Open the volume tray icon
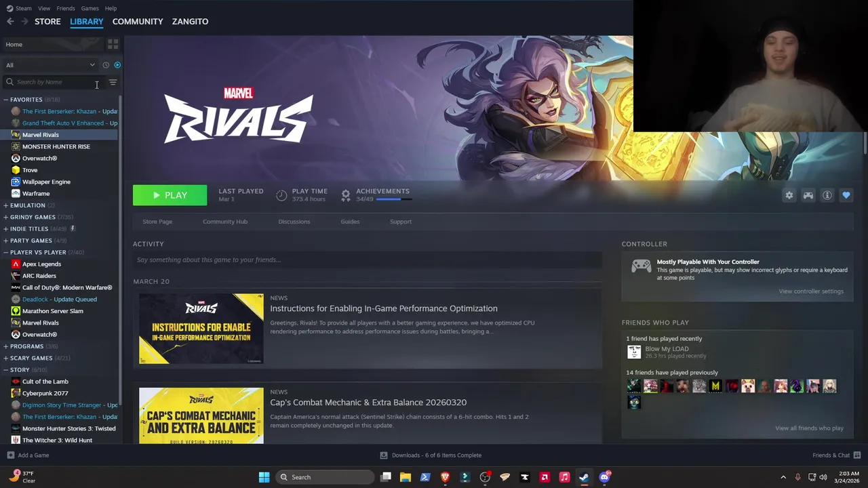The image size is (868, 488). [x=823, y=477]
